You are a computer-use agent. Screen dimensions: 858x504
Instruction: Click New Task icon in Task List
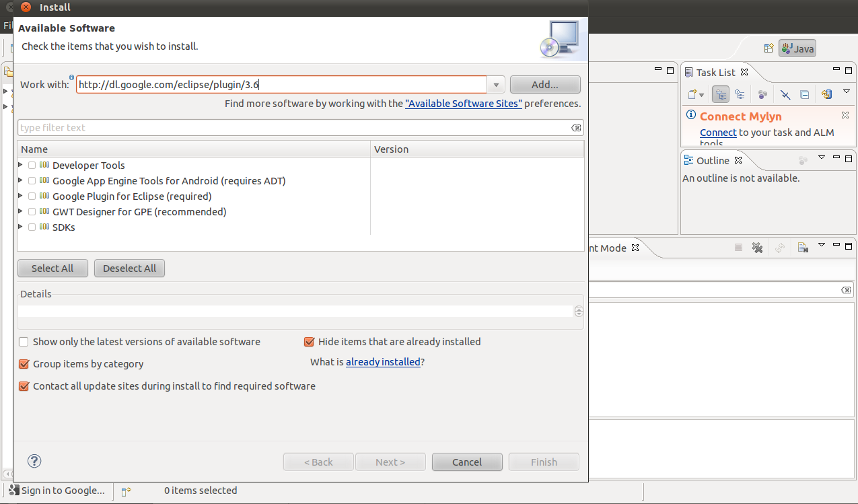[x=691, y=95]
